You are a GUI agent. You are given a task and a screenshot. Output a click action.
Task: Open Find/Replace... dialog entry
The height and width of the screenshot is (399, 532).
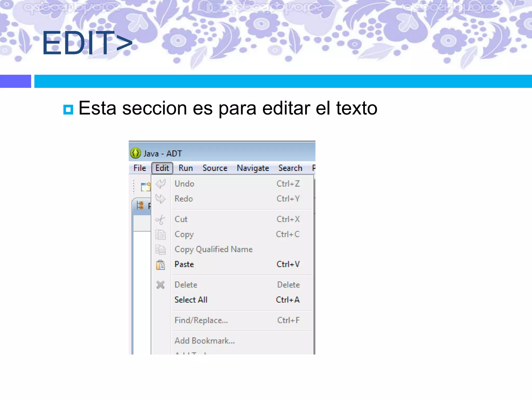tap(232, 321)
